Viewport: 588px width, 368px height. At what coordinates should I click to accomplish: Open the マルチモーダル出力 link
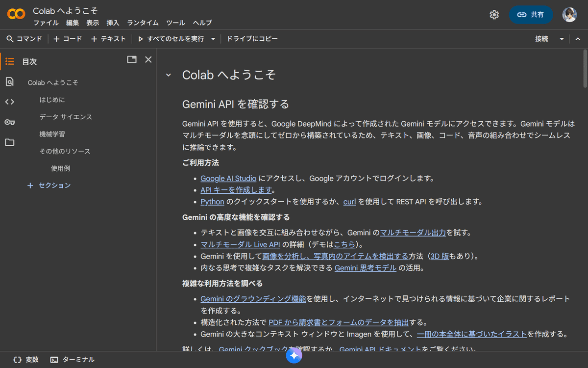click(413, 233)
